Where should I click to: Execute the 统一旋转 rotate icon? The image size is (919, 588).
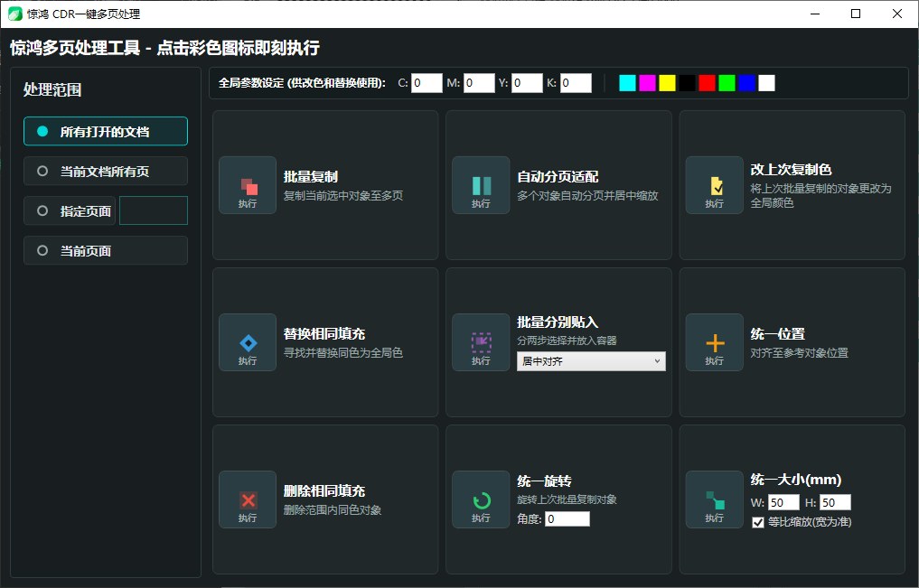[x=481, y=499]
